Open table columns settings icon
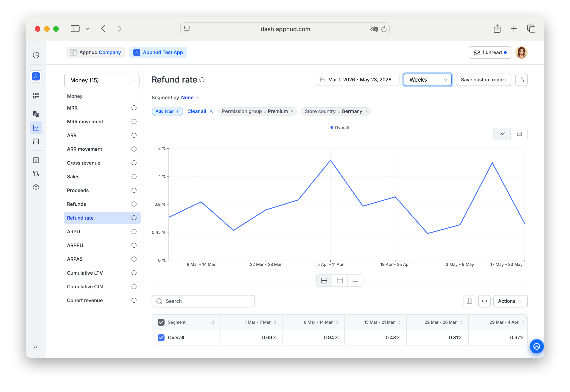 coord(469,301)
